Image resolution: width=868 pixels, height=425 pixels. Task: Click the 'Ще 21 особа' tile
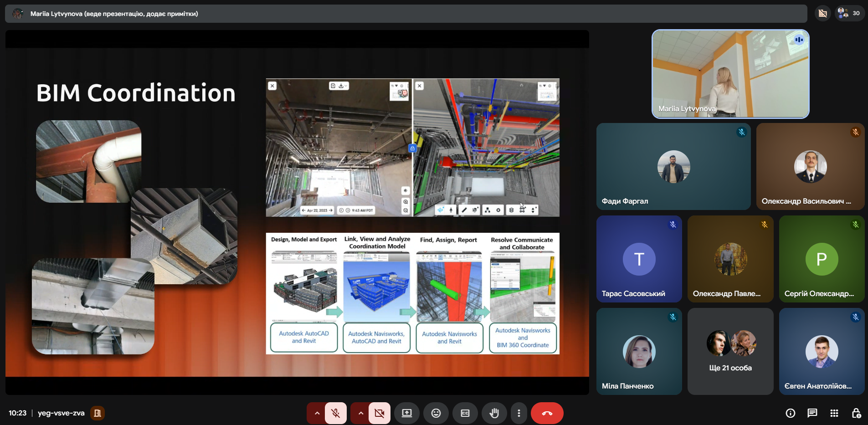coord(730,351)
